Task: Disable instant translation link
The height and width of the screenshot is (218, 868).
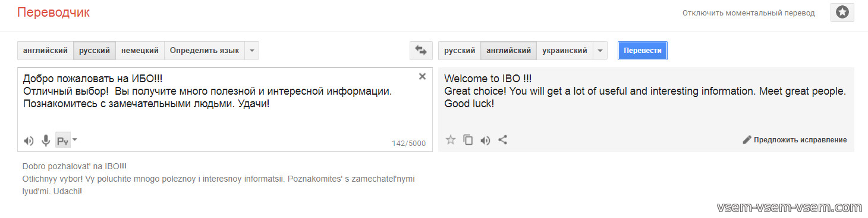Action: click(749, 13)
